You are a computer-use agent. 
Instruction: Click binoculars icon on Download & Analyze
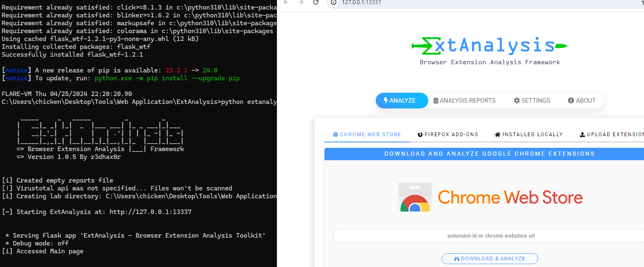[x=457, y=259]
